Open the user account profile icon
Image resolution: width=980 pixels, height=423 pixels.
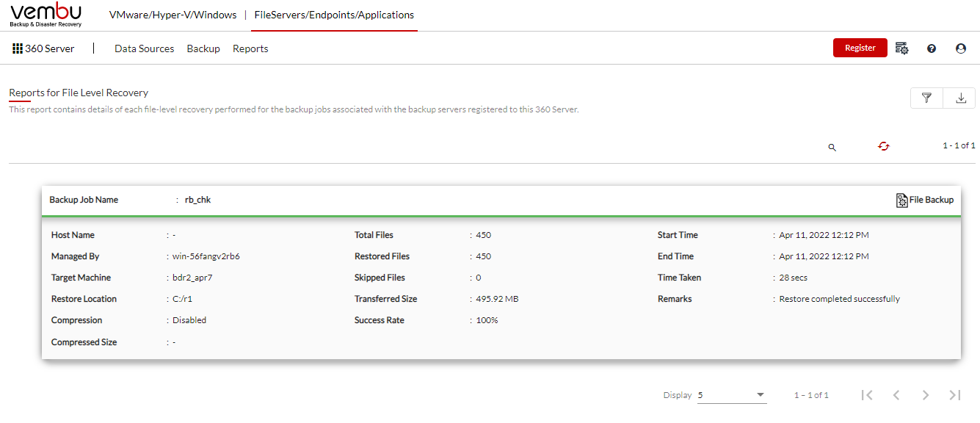(961, 48)
